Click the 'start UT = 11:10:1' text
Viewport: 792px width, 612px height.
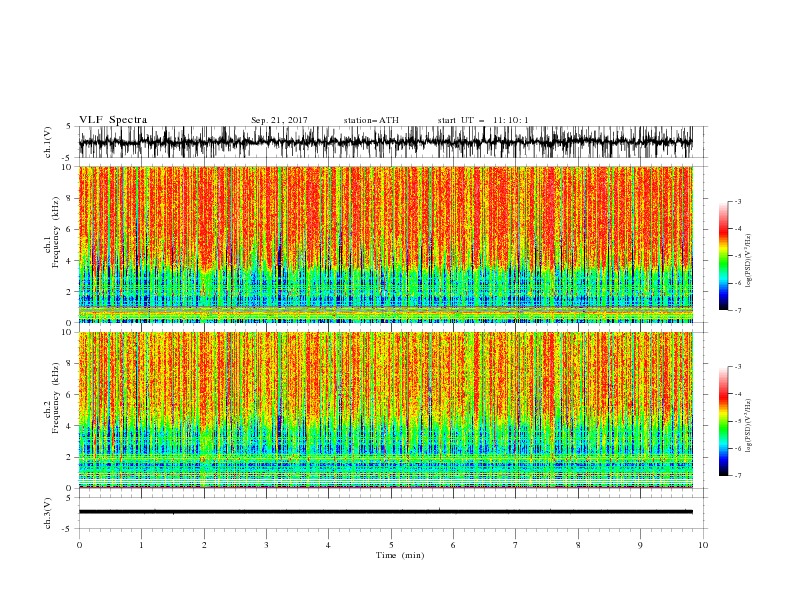[x=483, y=120]
